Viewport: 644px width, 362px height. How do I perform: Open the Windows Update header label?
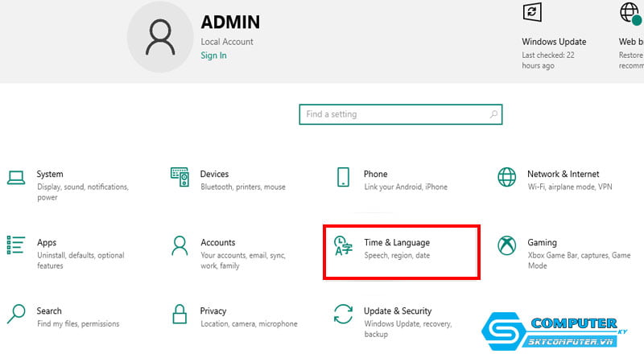tap(554, 42)
